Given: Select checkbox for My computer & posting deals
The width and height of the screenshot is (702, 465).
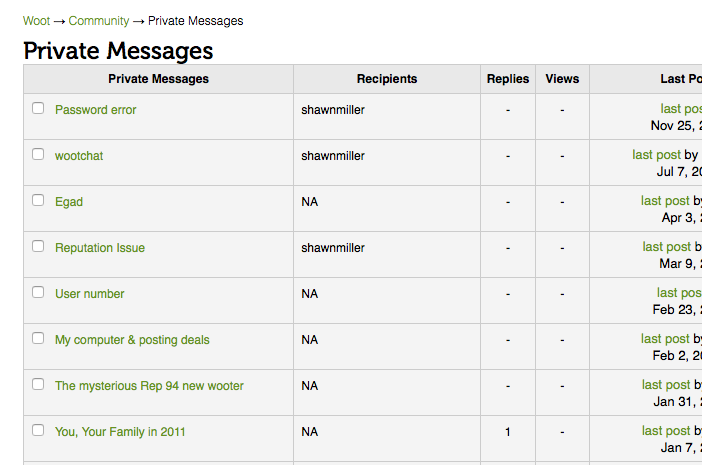Looking at the screenshot, I should 38,338.
